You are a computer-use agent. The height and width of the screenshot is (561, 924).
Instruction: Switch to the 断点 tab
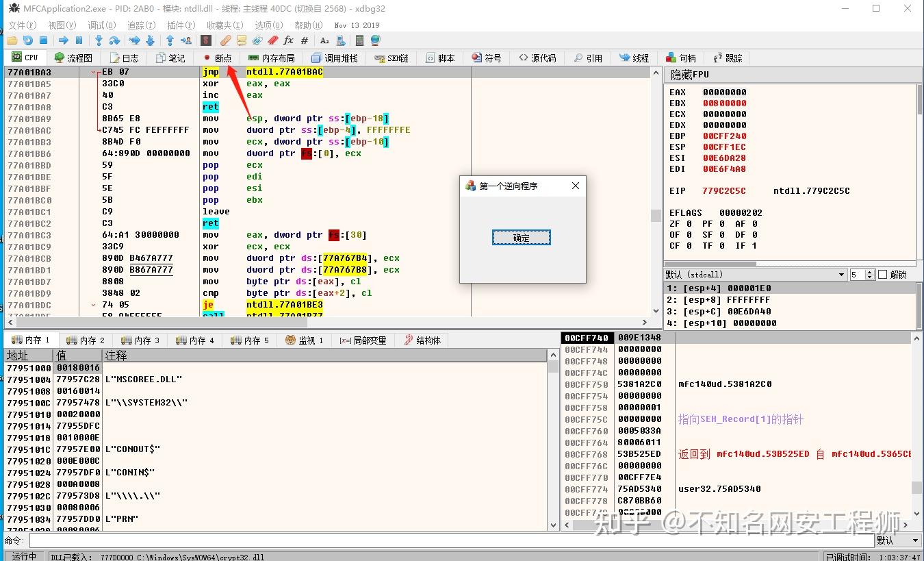217,58
